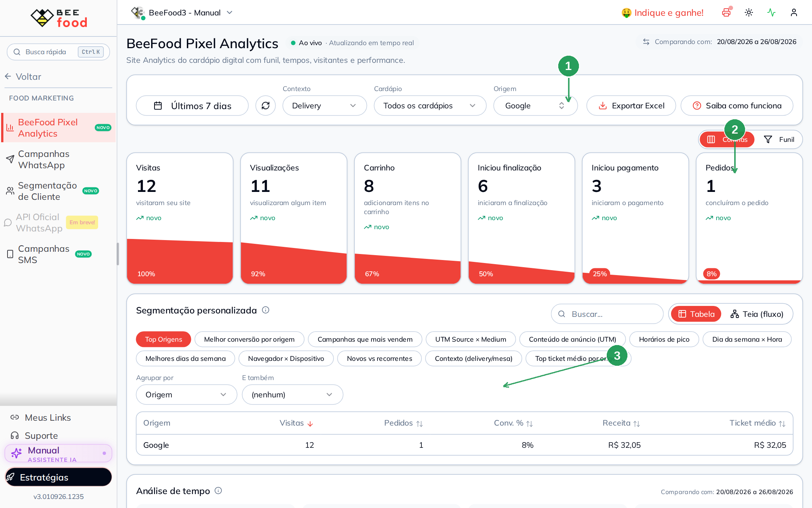Image resolution: width=812 pixels, height=508 pixels.
Task: Open the printer icon in the header
Action: point(726,12)
